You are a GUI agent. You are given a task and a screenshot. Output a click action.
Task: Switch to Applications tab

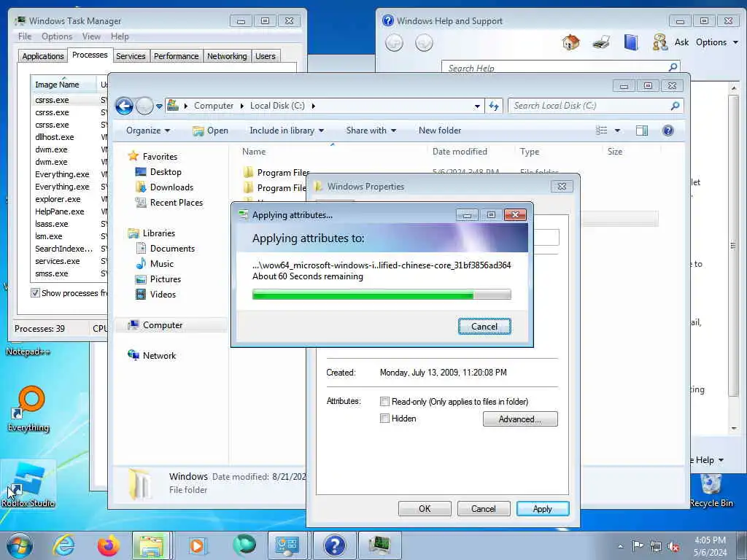pyautogui.click(x=43, y=56)
